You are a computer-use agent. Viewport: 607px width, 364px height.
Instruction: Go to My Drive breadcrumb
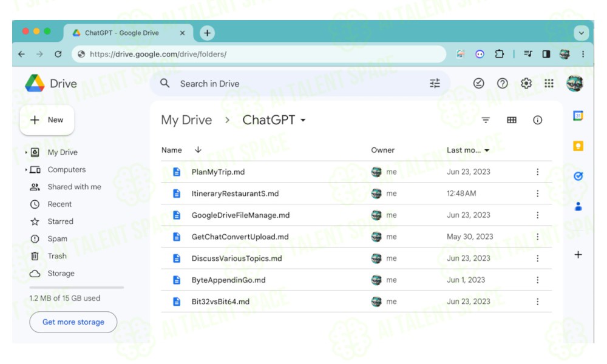pos(186,120)
